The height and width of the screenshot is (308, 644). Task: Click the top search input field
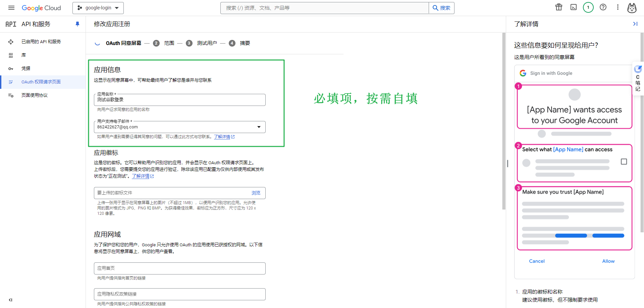point(324,8)
